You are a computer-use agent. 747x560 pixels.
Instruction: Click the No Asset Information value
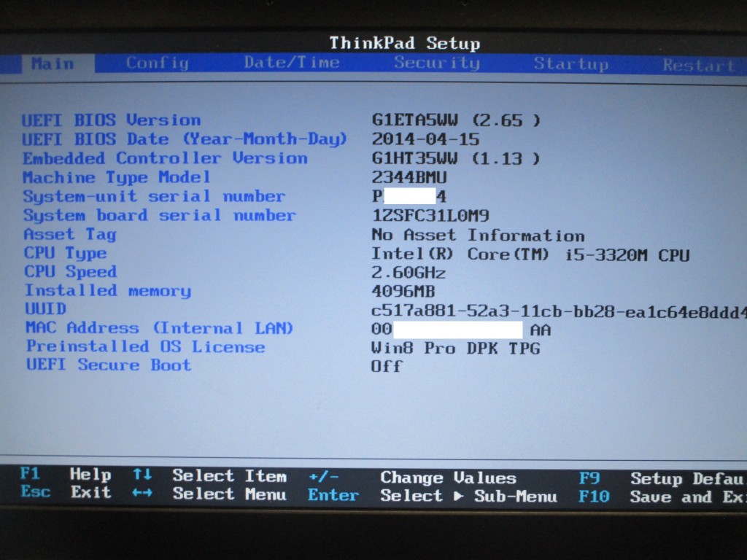tap(478, 235)
